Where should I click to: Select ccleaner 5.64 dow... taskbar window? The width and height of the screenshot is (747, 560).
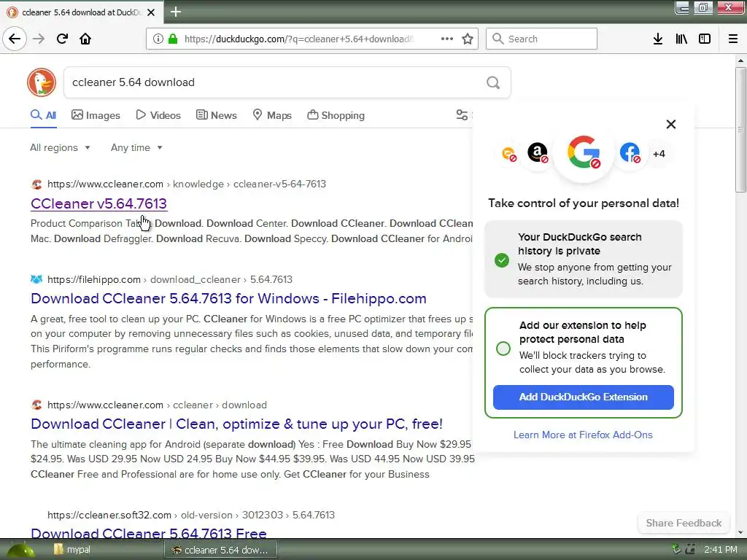[x=220, y=550]
